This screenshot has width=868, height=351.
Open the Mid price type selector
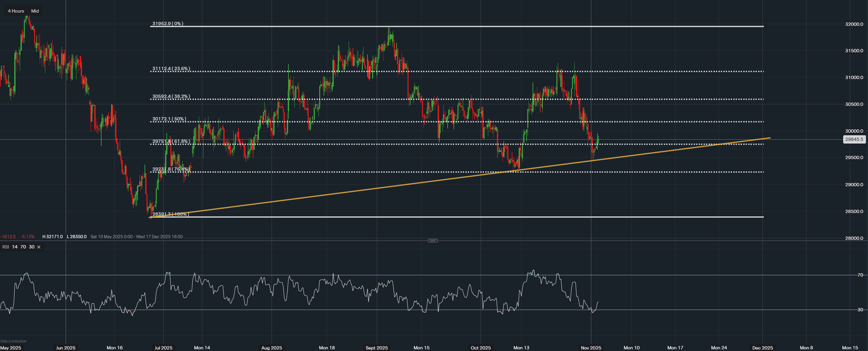click(35, 11)
